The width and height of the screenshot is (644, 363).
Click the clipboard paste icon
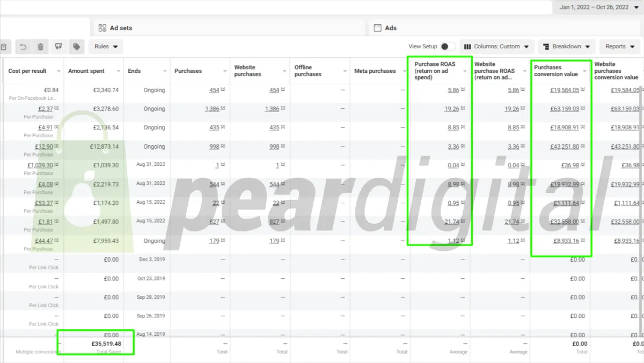click(4, 47)
